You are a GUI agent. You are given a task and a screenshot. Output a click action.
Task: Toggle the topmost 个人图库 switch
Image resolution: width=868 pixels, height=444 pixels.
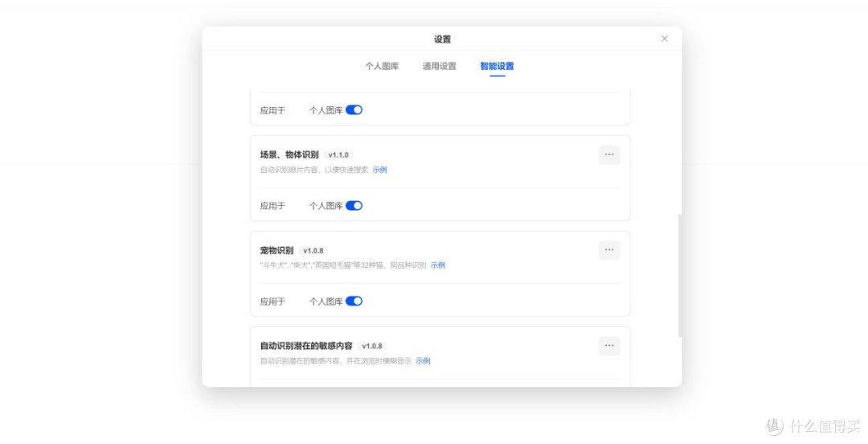point(354,110)
